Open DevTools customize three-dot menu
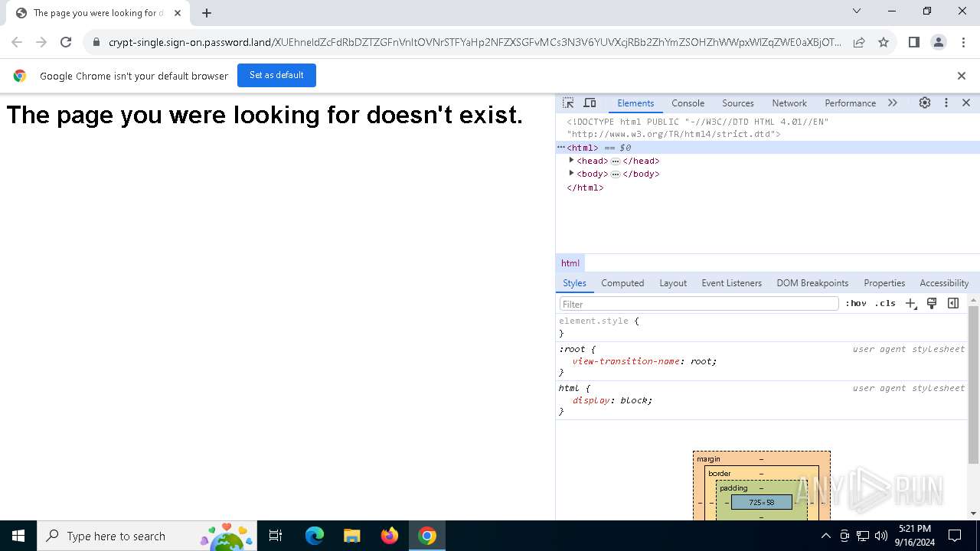 pyautogui.click(x=946, y=103)
